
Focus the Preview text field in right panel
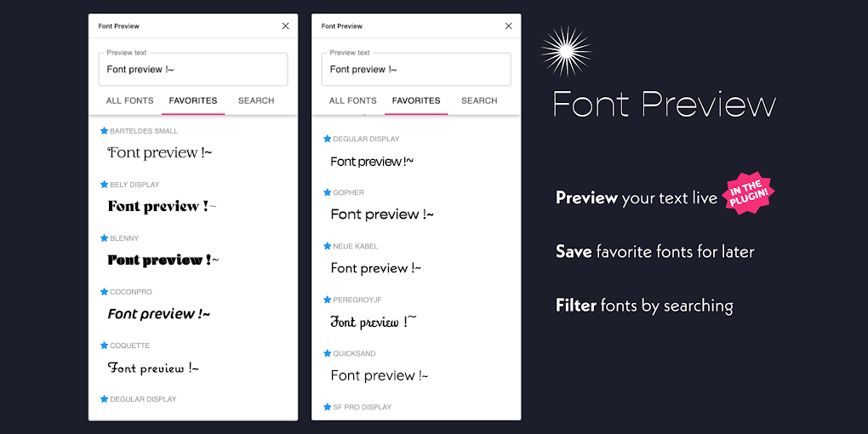click(x=416, y=69)
